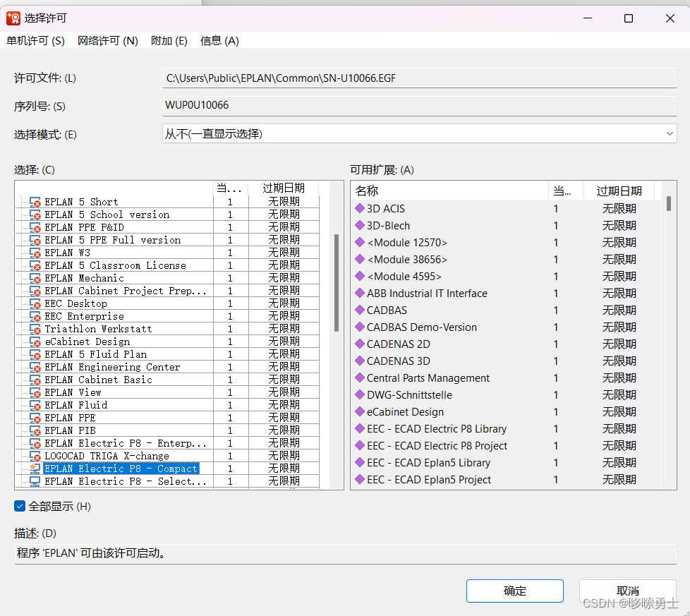Click the diamond icon next to eCabinet Design extension
The width and height of the screenshot is (690, 616).
359,412
